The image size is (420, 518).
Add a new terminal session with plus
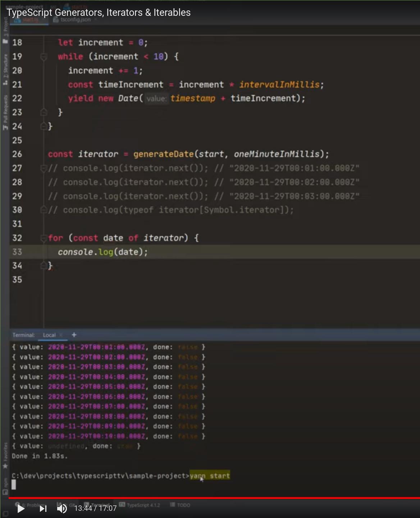point(74,335)
